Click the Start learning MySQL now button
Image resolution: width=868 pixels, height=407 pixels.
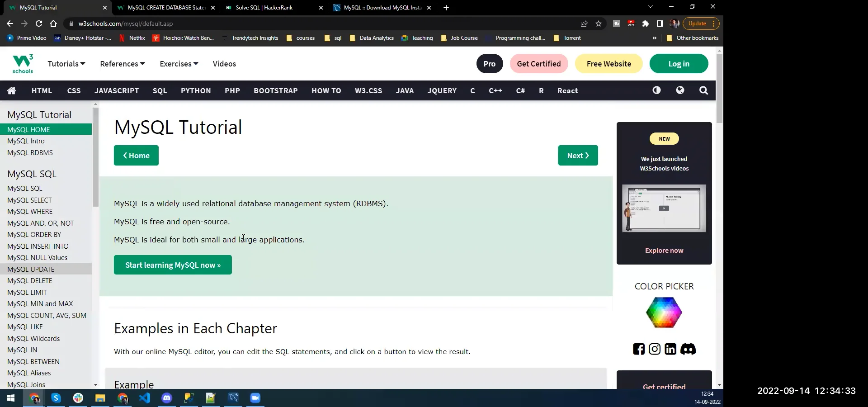(173, 265)
